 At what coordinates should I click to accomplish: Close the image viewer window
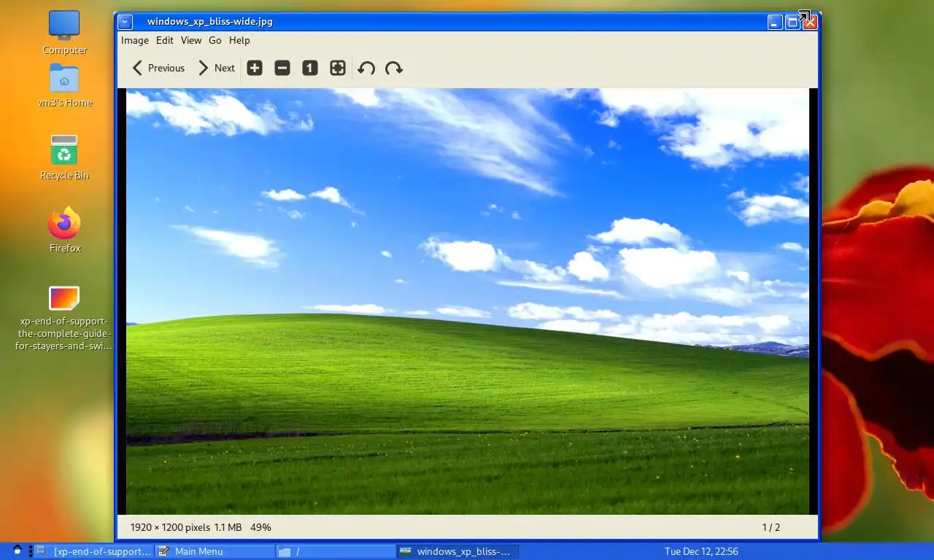[x=809, y=23]
